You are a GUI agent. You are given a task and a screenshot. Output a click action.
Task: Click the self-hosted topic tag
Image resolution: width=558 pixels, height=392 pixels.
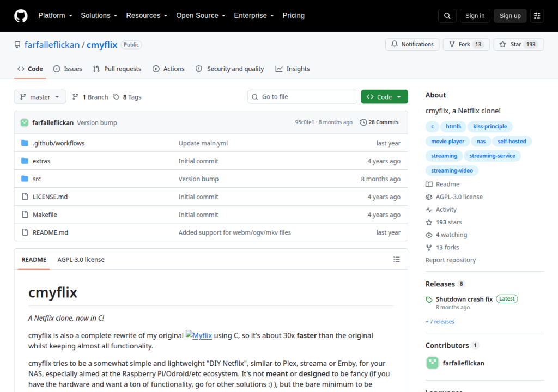tap(512, 141)
